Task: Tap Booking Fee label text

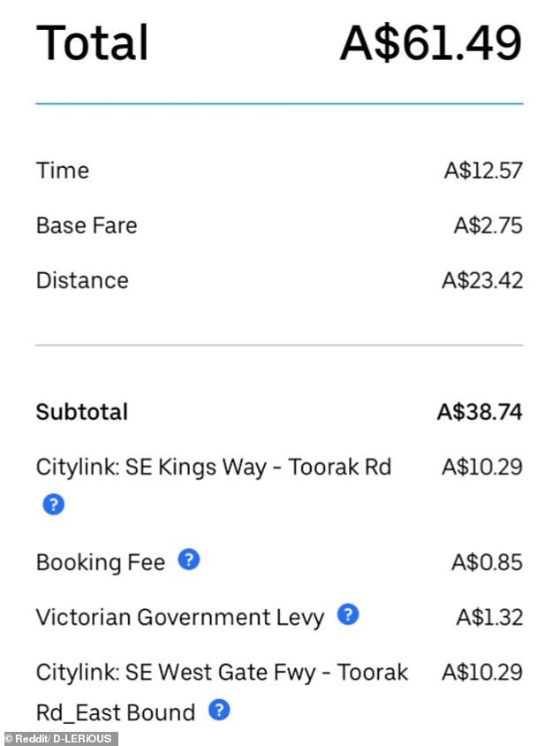Action: [x=101, y=562]
